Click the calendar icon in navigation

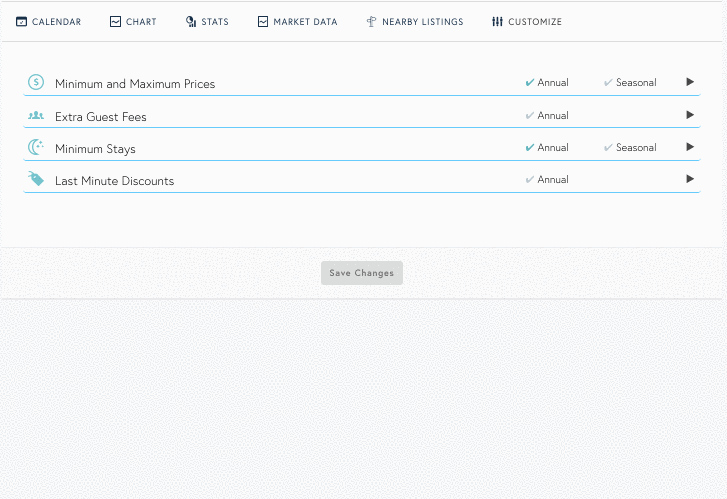pos(21,21)
